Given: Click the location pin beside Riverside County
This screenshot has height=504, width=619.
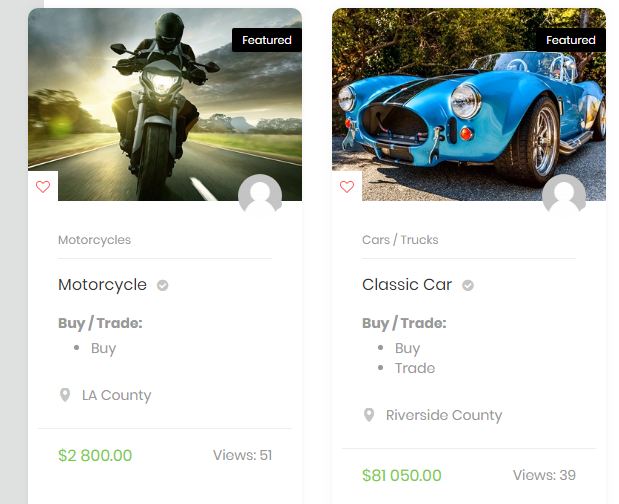Looking at the screenshot, I should pyautogui.click(x=369, y=415).
